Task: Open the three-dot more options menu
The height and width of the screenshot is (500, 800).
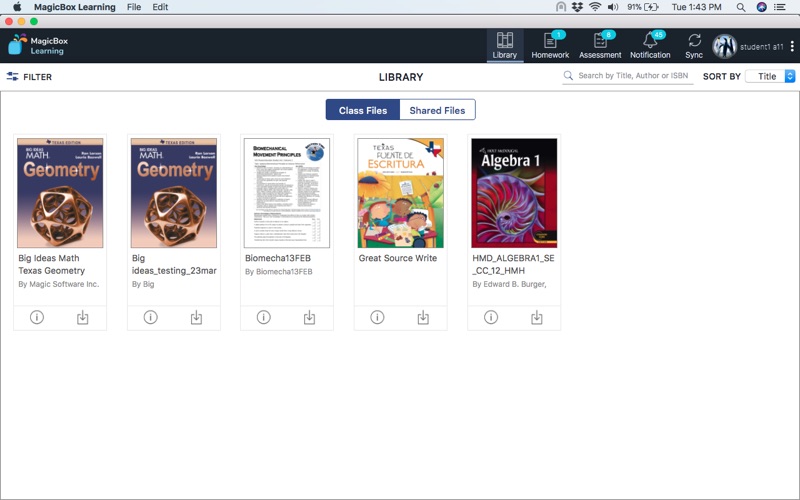Action: pos(792,46)
